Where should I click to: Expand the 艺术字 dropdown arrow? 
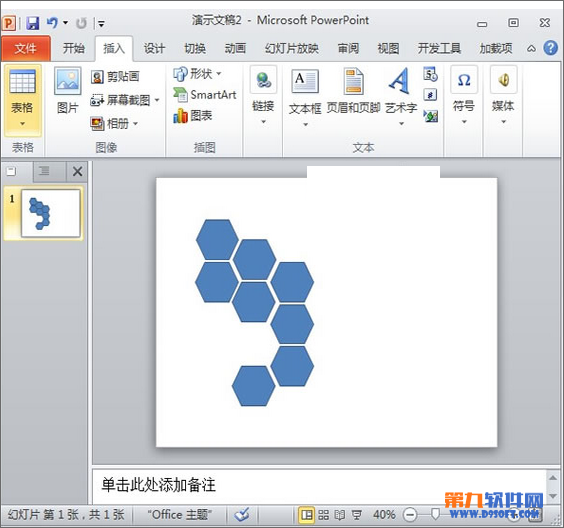click(x=401, y=124)
